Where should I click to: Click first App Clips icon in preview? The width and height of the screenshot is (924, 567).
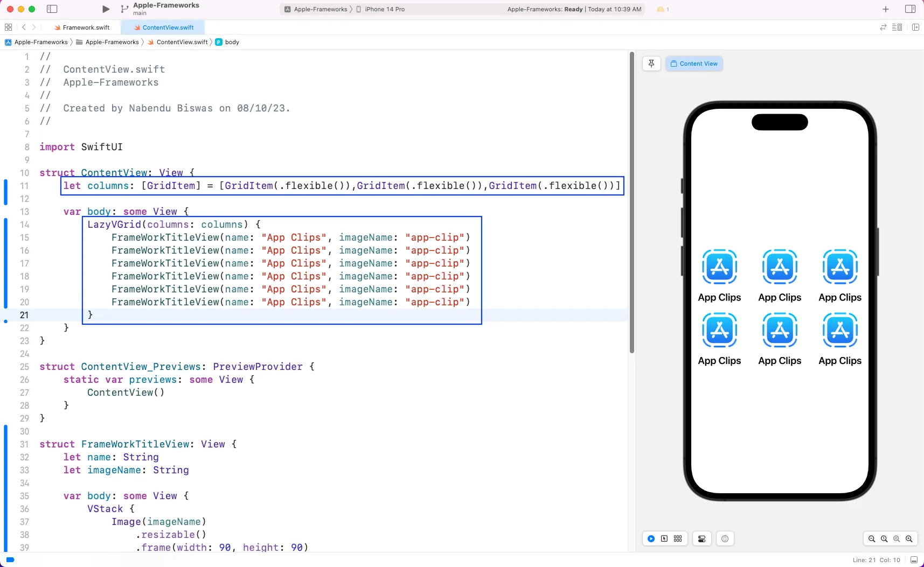pos(719,267)
